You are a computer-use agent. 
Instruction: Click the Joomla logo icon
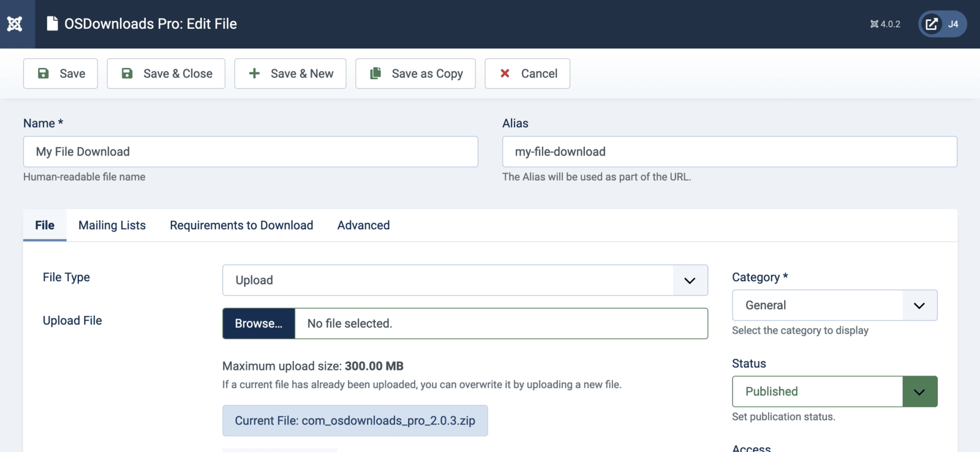[15, 24]
